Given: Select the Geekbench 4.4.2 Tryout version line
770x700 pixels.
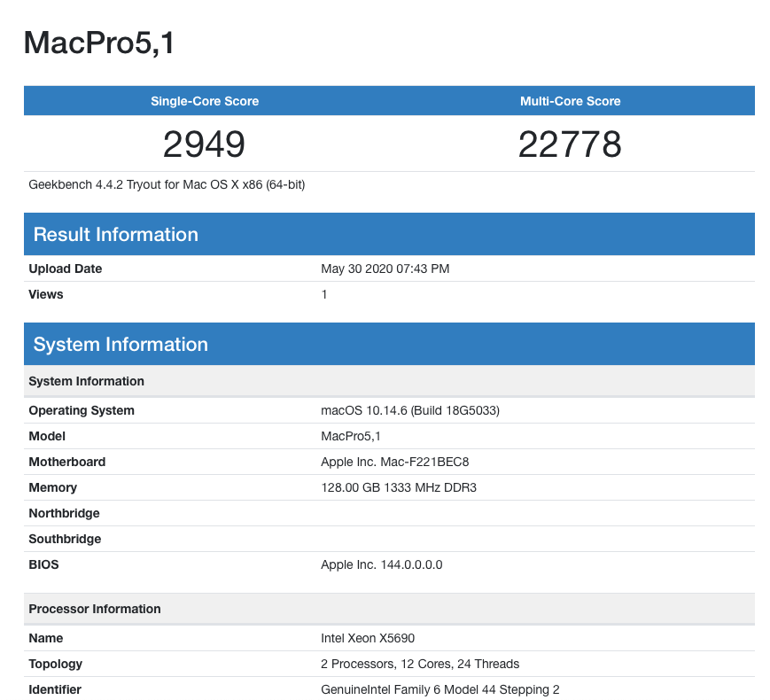Looking at the screenshot, I should (x=167, y=184).
